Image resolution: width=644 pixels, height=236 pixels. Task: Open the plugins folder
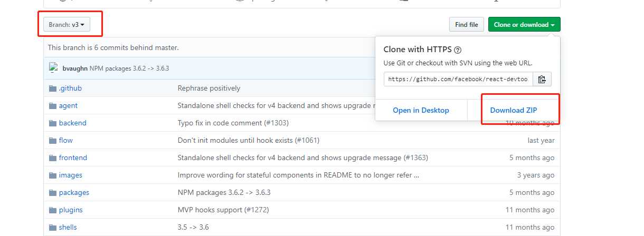point(71,210)
